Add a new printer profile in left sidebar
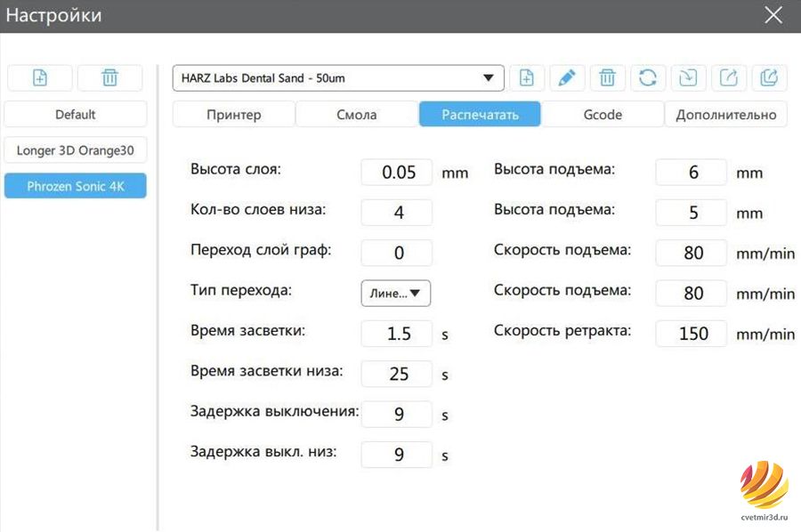This screenshot has height=532, width=801. click(40, 78)
